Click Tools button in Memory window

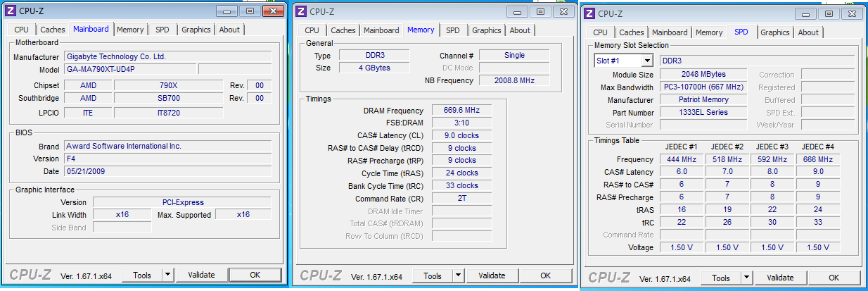[433, 275]
